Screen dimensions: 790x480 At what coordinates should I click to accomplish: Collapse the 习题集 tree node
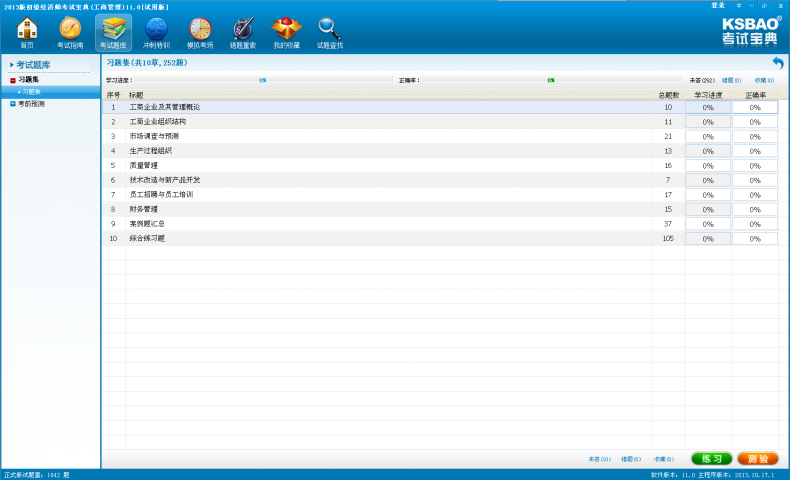click(x=13, y=79)
